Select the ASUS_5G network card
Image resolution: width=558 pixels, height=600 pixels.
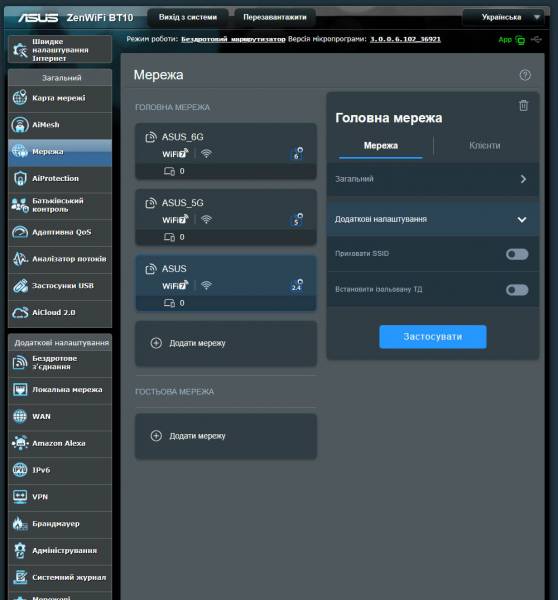tap(226, 217)
